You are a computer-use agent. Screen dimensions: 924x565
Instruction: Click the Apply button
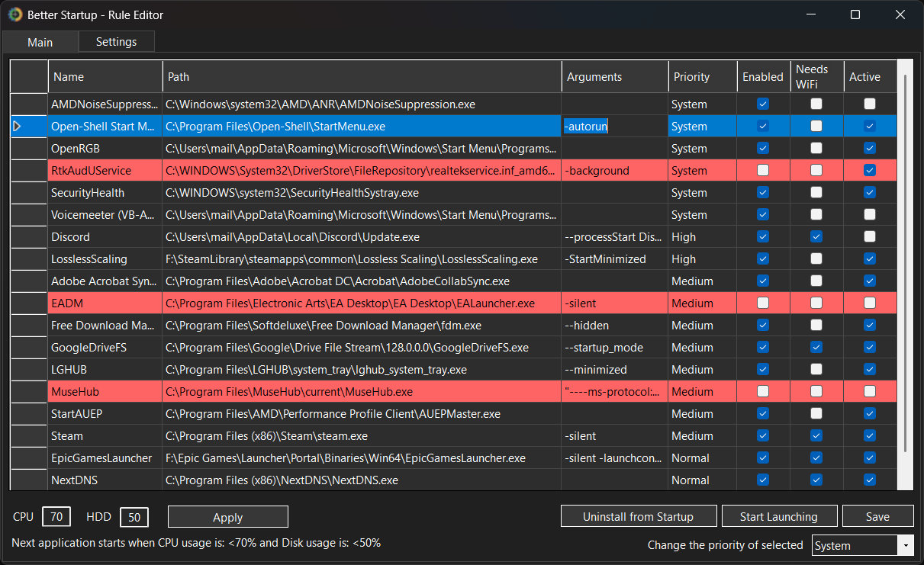point(227,517)
